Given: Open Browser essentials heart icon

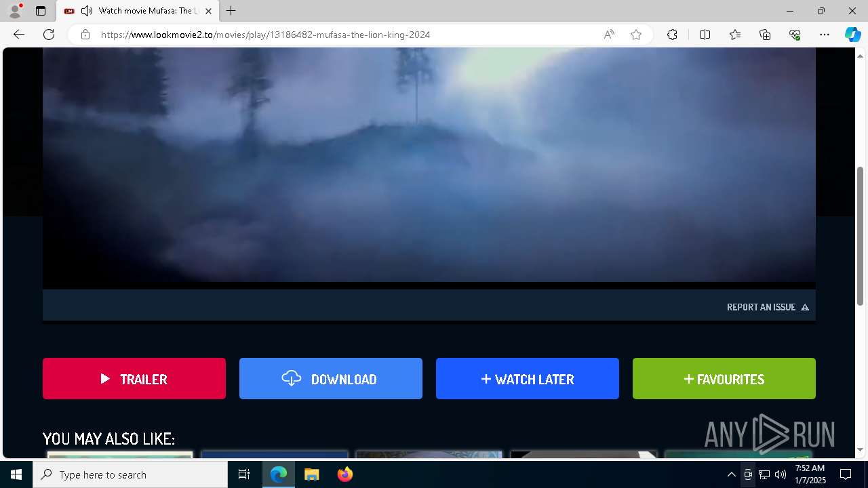Looking at the screenshot, I should pos(795,35).
